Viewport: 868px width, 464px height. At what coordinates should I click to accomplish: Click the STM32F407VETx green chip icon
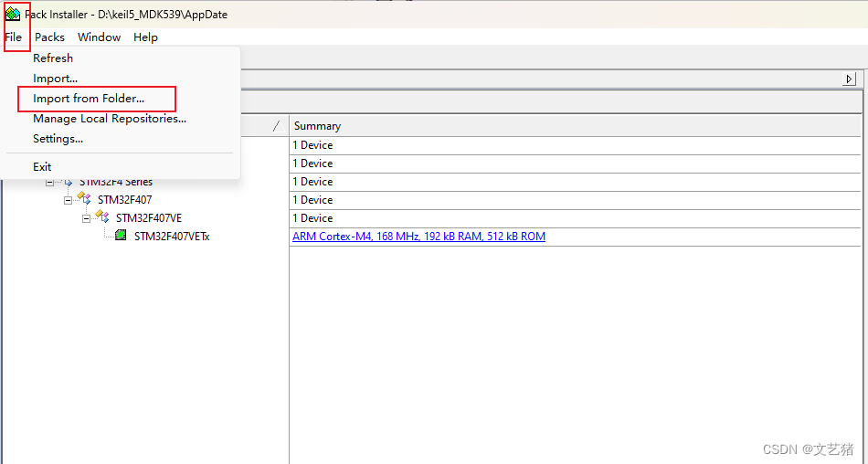(121, 236)
